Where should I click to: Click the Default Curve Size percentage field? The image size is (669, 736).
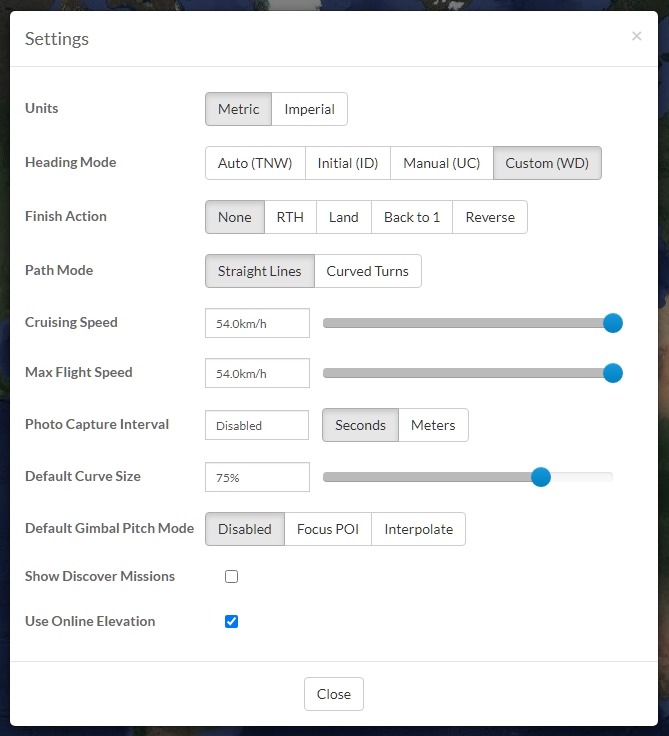click(257, 477)
